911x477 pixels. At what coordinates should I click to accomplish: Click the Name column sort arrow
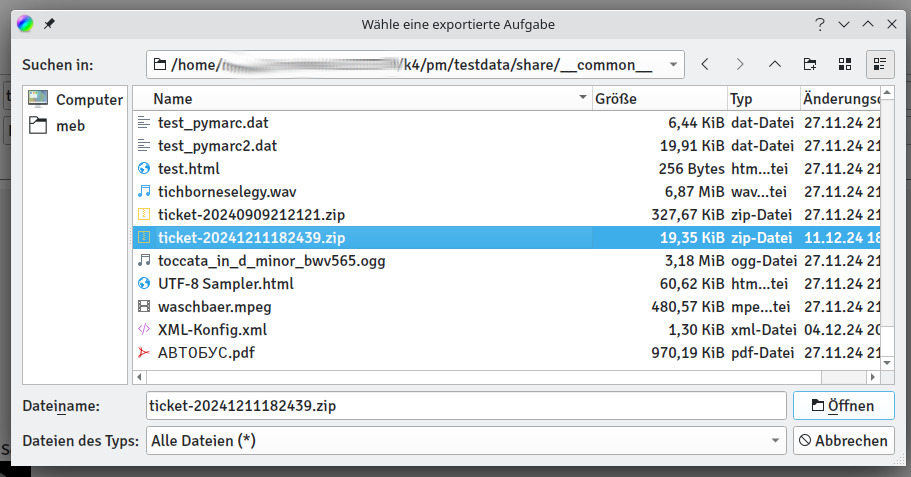point(582,97)
